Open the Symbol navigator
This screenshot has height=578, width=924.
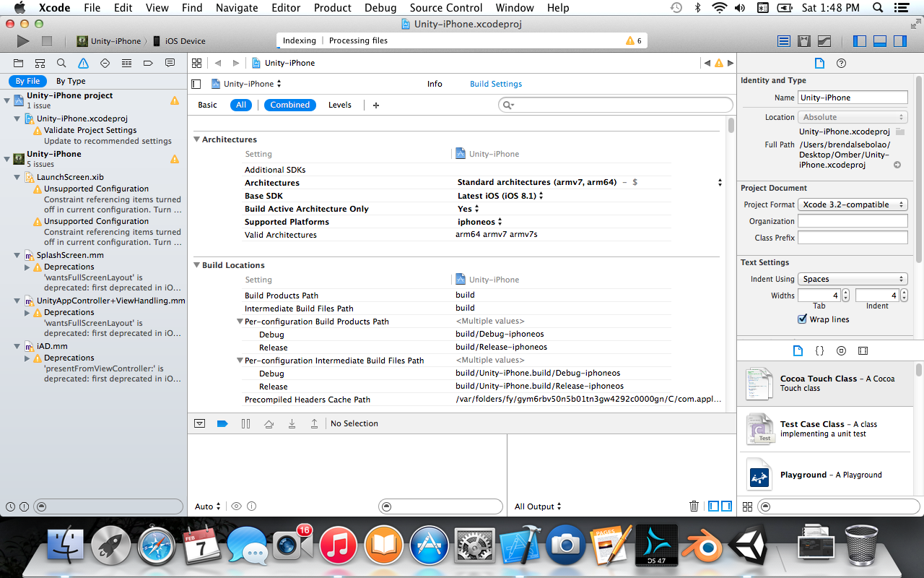(40, 64)
